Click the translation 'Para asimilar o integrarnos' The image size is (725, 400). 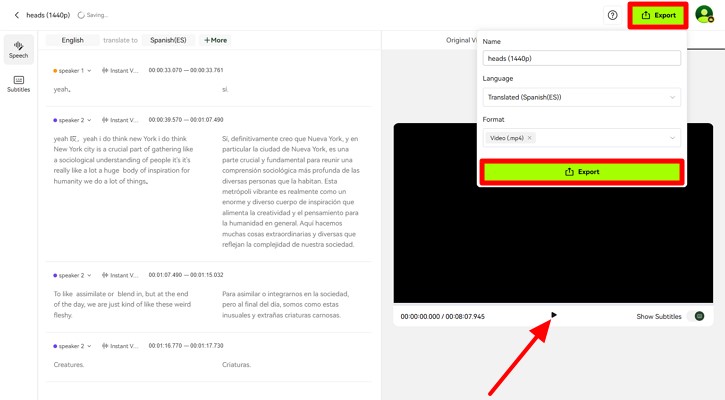(x=286, y=304)
